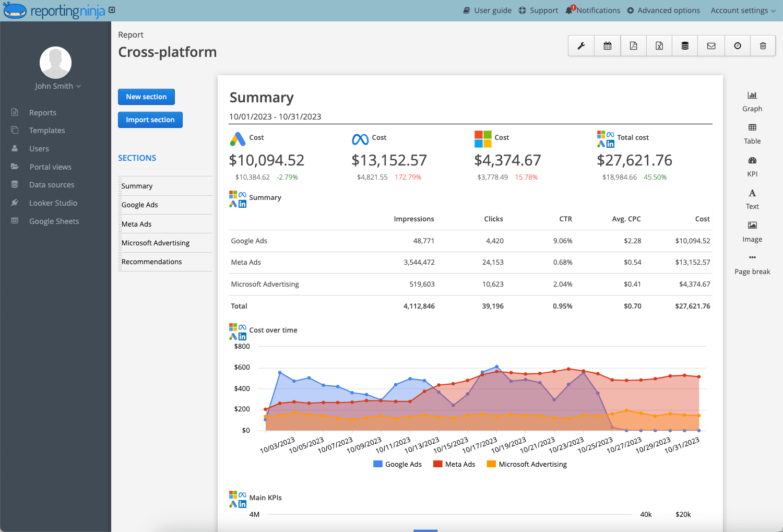Expand the John Smith profile dropdown
The height and width of the screenshot is (532, 783).
[57, 86]
